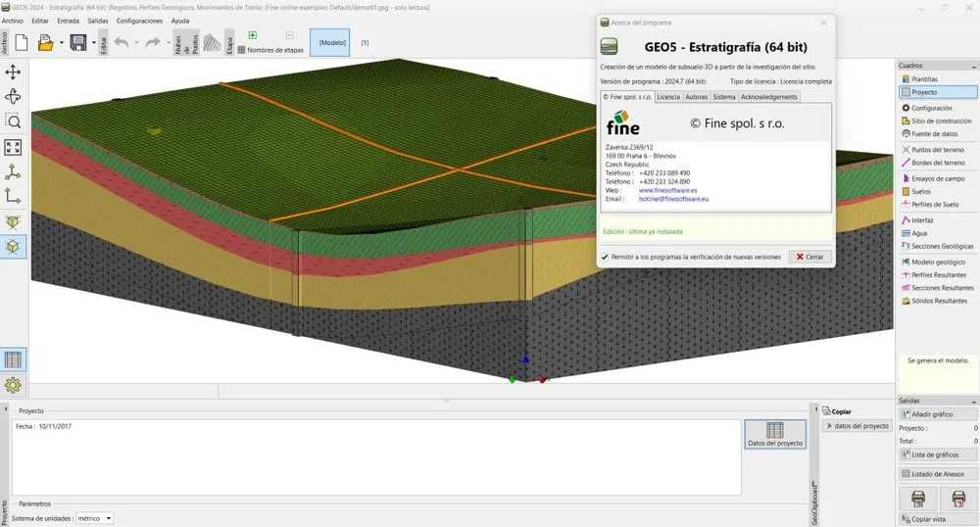Undo the last action with the left arrow
Image resolution: width=980 pixels, height=527 pixels.
(x=122, y=42)
